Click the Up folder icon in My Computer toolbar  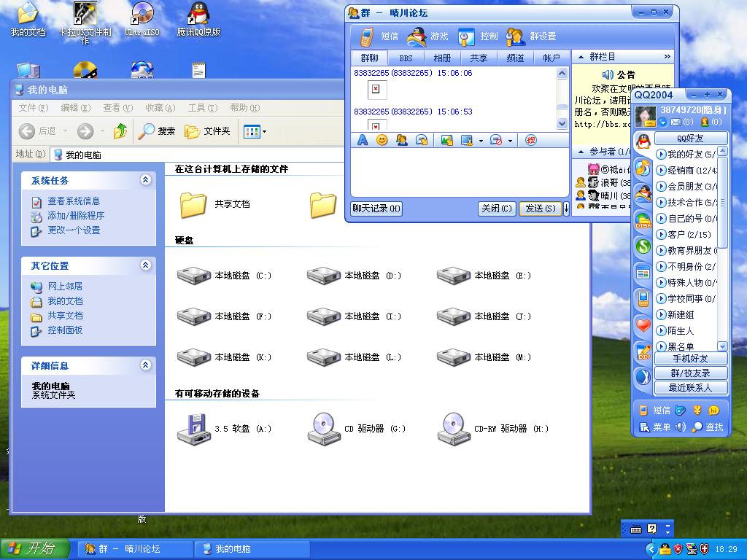click(120, 131)
